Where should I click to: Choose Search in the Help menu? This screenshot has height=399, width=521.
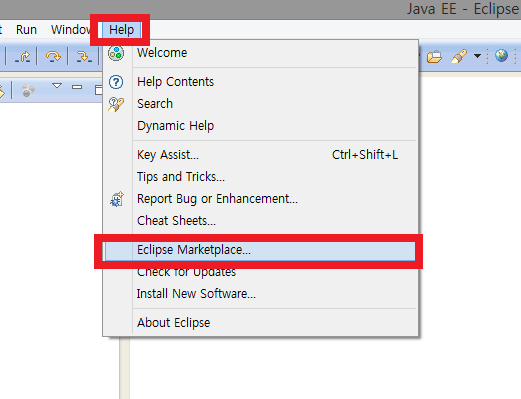(x=260, y=104)
